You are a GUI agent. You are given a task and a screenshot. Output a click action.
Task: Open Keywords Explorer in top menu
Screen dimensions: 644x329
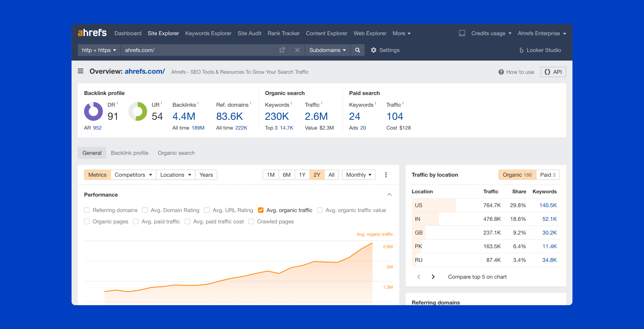(208, 33)
